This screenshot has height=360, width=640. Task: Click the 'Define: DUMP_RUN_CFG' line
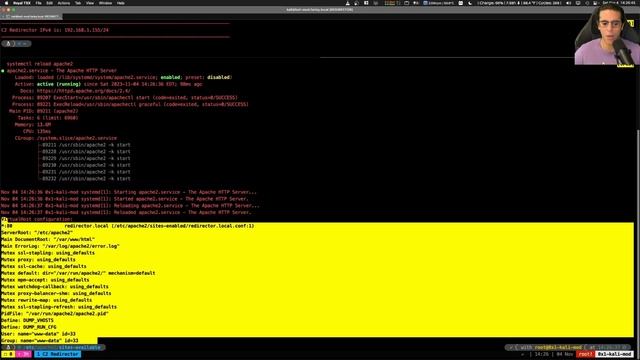pyautogui.click(x=29, y=327)
